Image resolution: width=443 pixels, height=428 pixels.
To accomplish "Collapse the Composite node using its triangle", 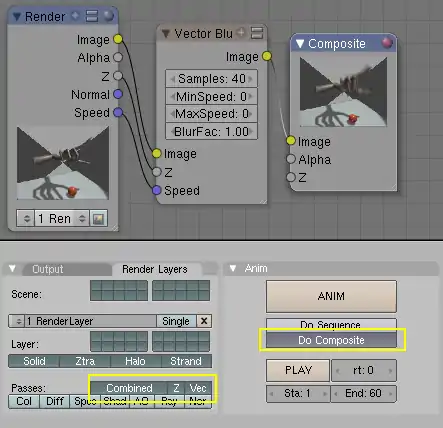I will click(300, 43).
